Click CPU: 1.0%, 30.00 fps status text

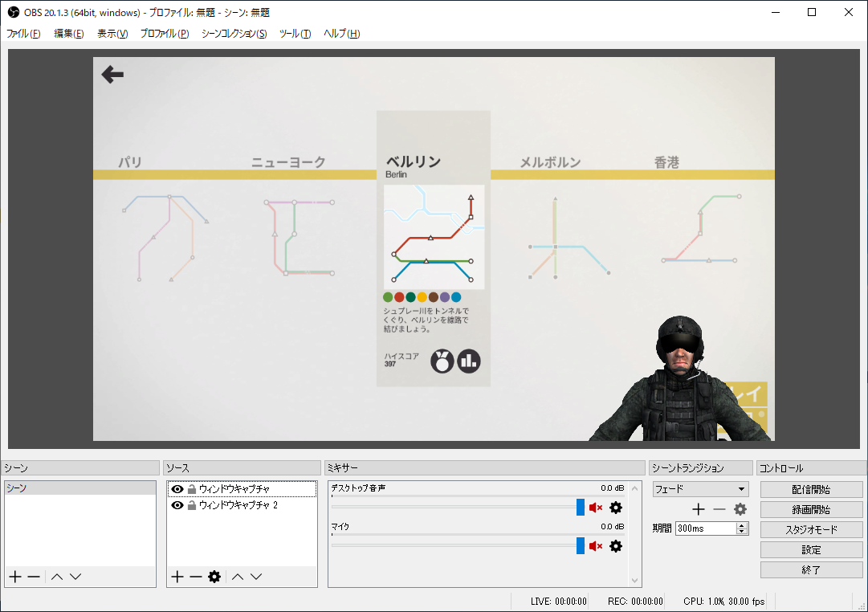pyautogui.click(x=723, y=602)
